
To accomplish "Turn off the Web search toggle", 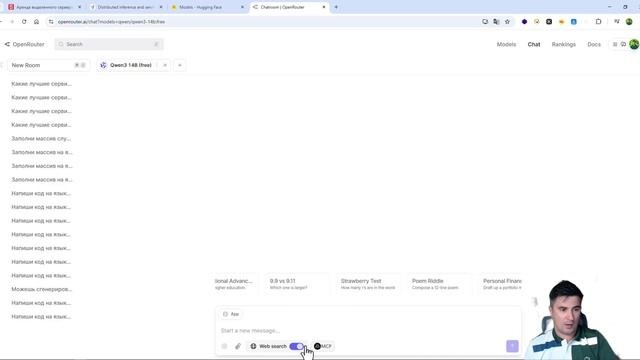I will pyautogui.click(x=297, y=346).
